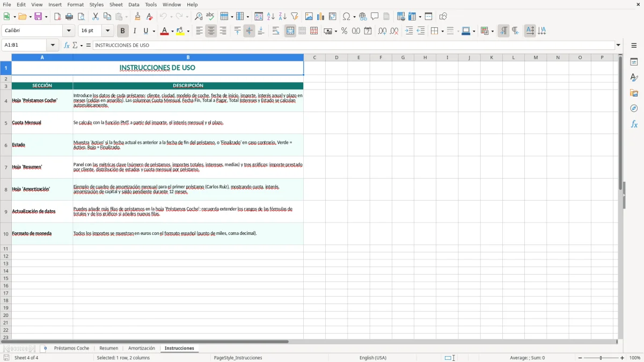Sort descending

[x=283, y=17]
